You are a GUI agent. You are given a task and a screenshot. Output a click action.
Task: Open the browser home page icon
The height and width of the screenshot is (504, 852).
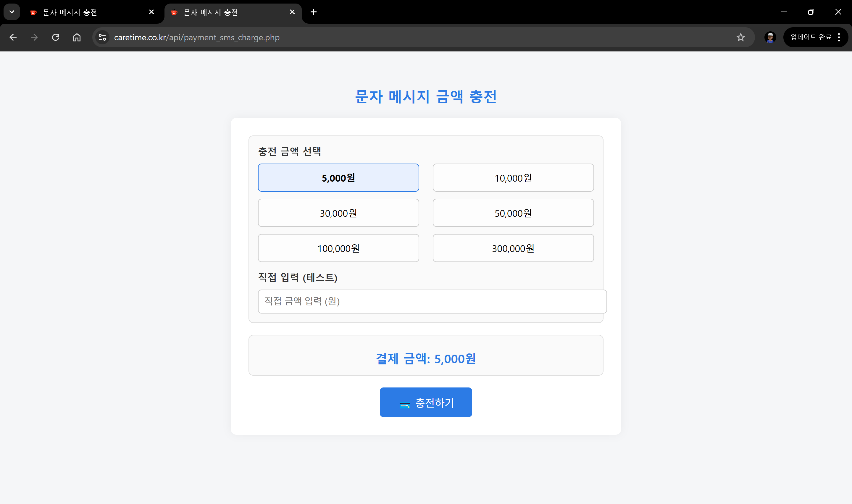77,37
